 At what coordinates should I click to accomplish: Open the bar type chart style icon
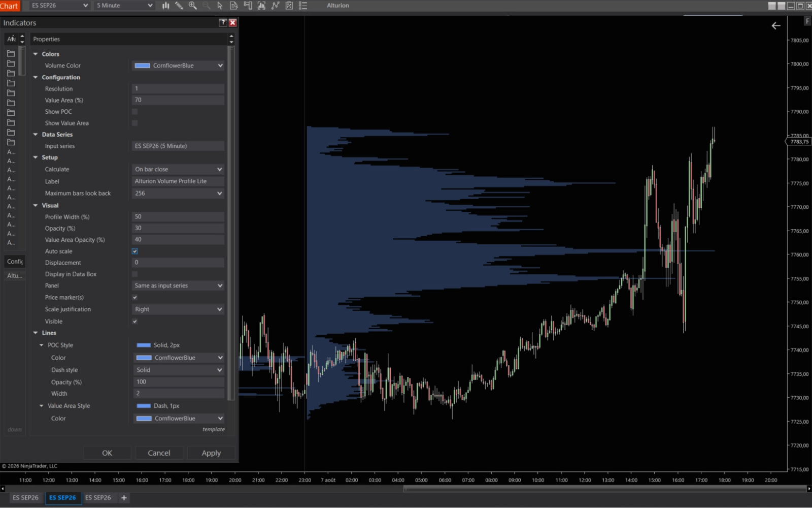[165, 6]
